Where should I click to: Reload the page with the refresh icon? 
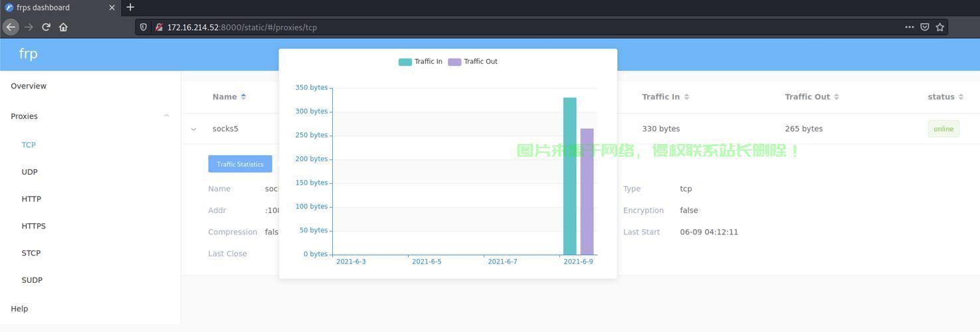point(46,27)
